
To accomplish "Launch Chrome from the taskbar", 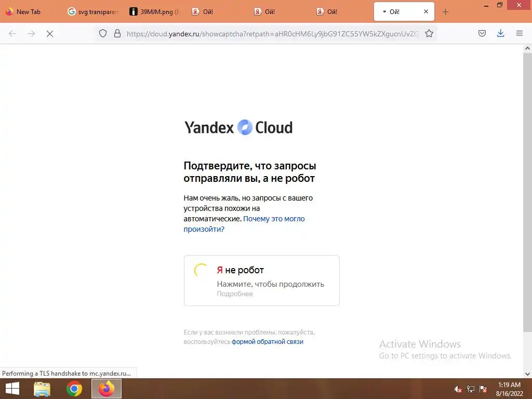I will tap(74, 389).
